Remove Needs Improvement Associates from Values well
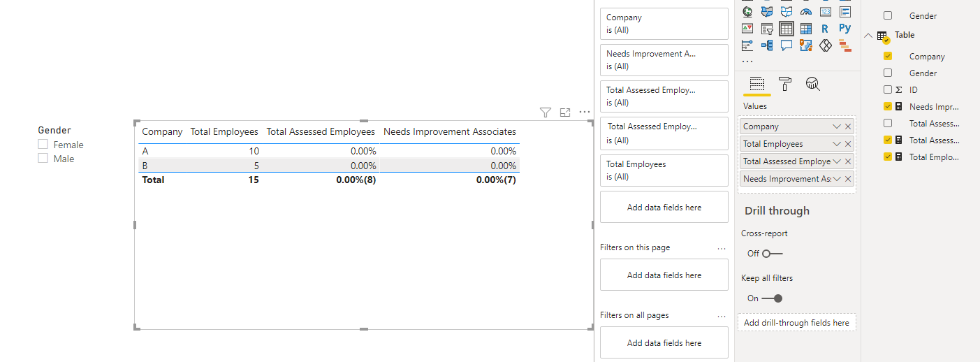980x362 pixels. coord(848,179)
